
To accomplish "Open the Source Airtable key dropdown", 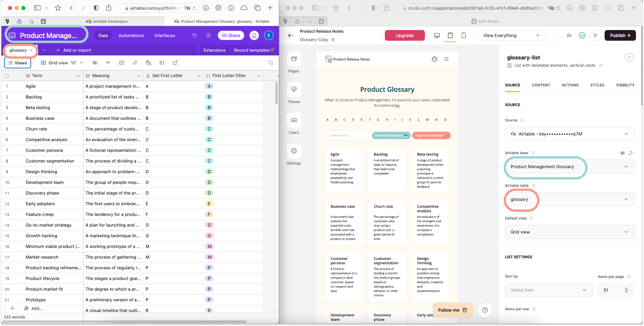I will [570, 134].
